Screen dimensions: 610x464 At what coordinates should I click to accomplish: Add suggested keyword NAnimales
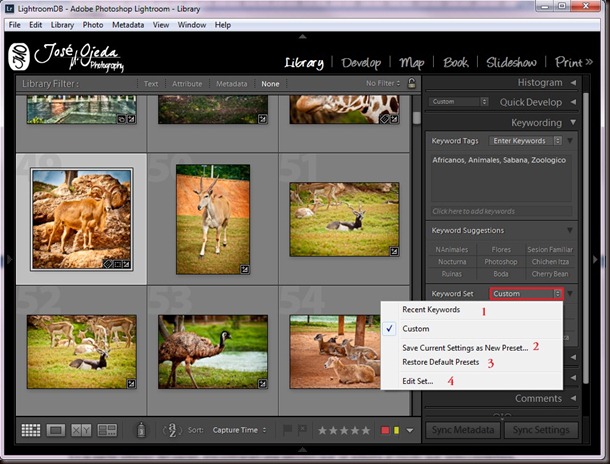pos(452,250)
